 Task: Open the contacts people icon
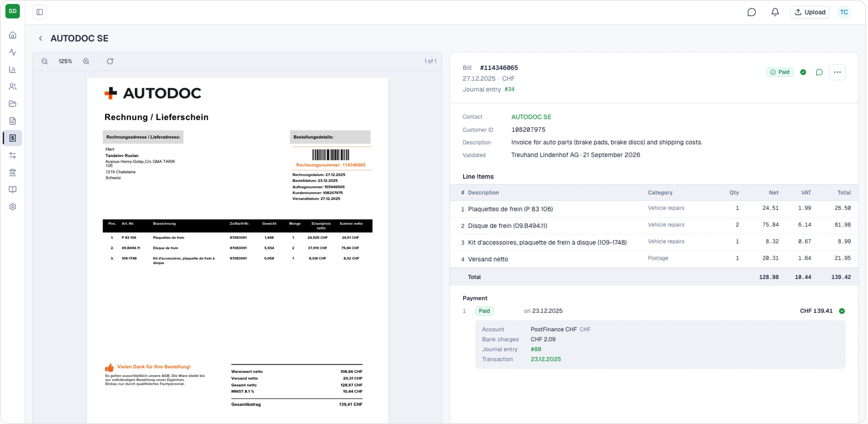point(13,86)
